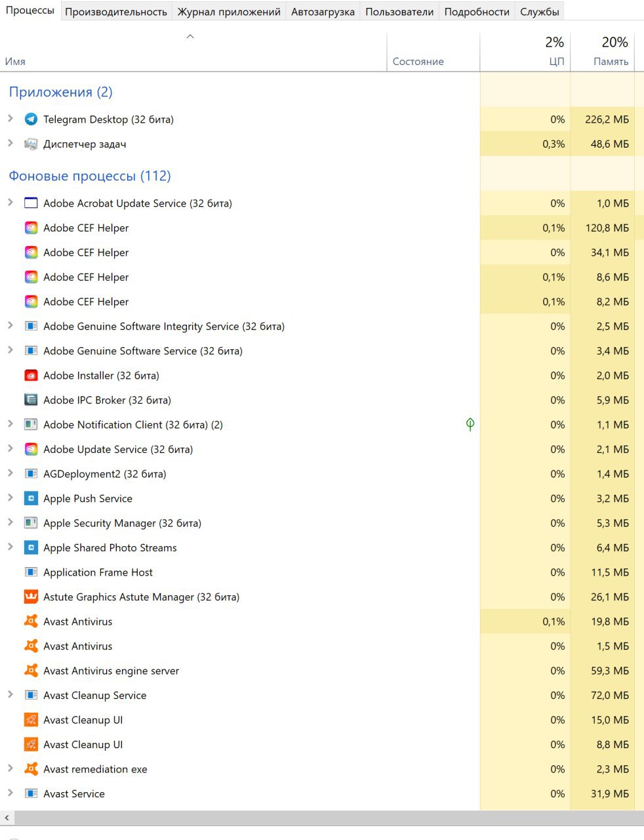Click the Фоновые процессы (112) group heading
The width and height of the screenshot is (644, 840).
pos(90,176)
